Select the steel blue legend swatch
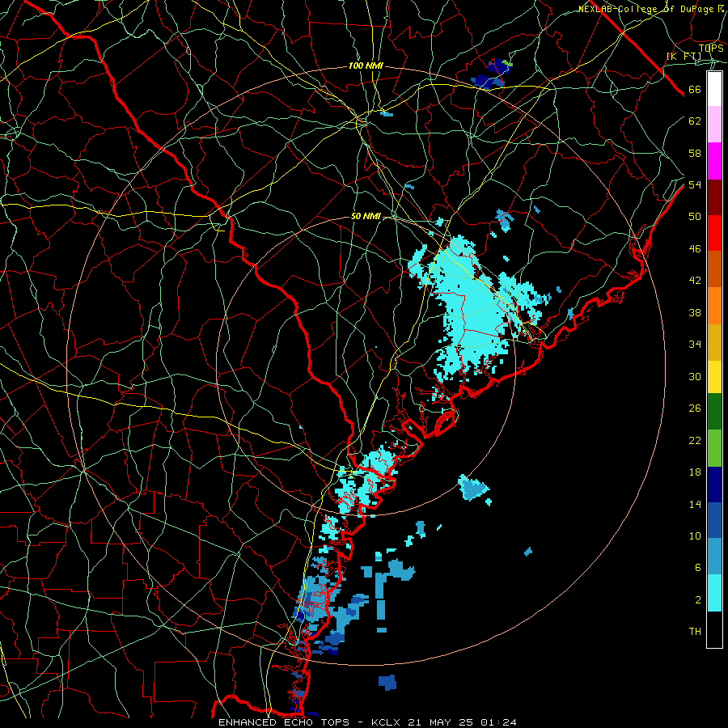728x728 pixels. click(x=714, y=557)
